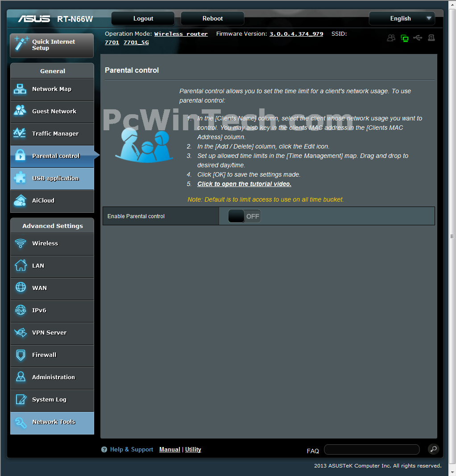The height and width of the screenshot is (476, 456).
Task: Open Traffic Manager section
Action: (52, 134)
